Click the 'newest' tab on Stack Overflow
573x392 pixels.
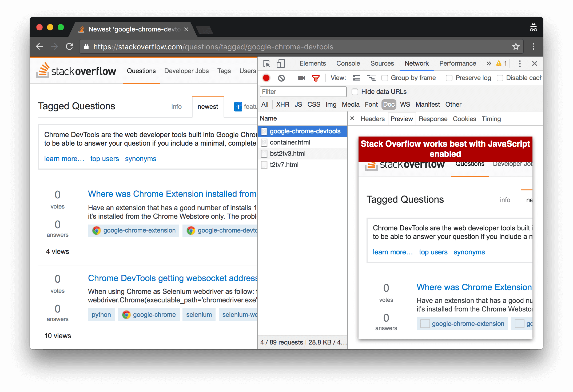point(207,106)
